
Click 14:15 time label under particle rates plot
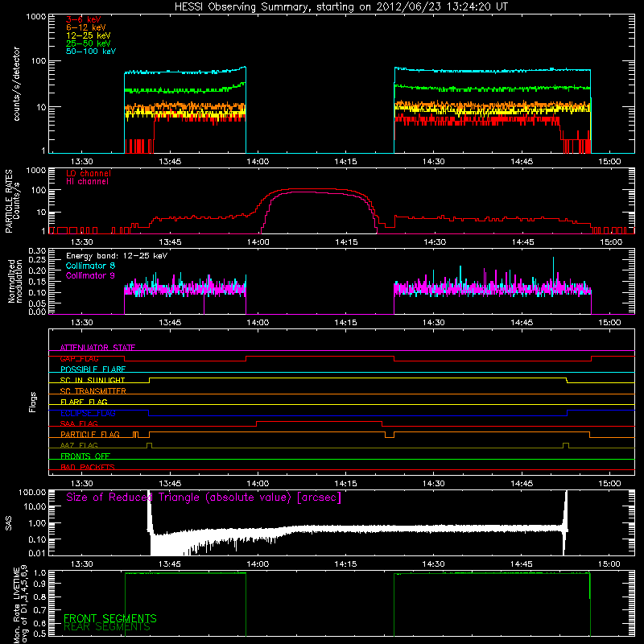pyautogui.click(x=346, y=242)
